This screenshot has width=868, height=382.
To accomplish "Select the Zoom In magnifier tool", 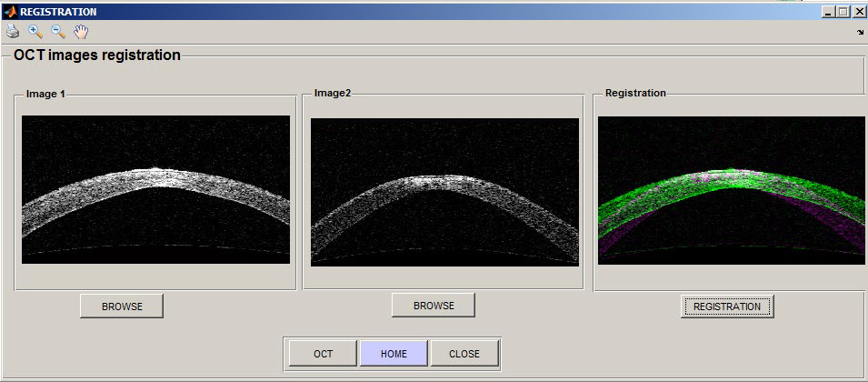I will coord(35,32).
